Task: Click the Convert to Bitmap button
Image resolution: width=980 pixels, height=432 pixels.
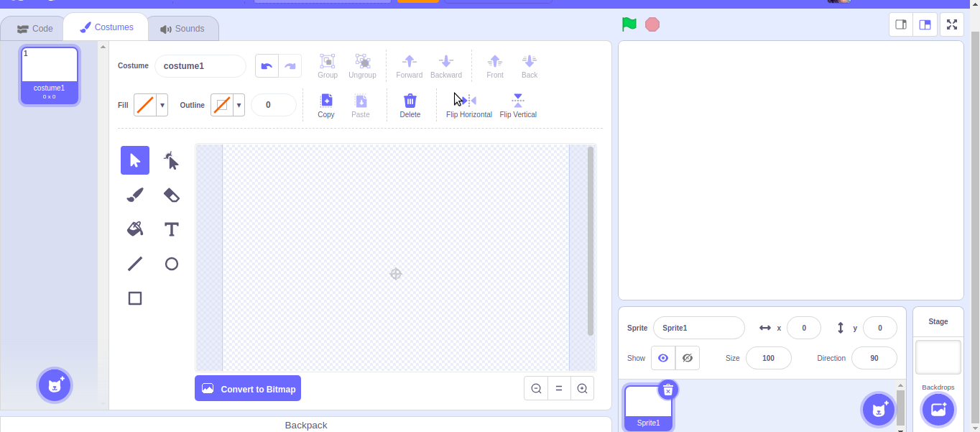Action: (x=247, y=388)
